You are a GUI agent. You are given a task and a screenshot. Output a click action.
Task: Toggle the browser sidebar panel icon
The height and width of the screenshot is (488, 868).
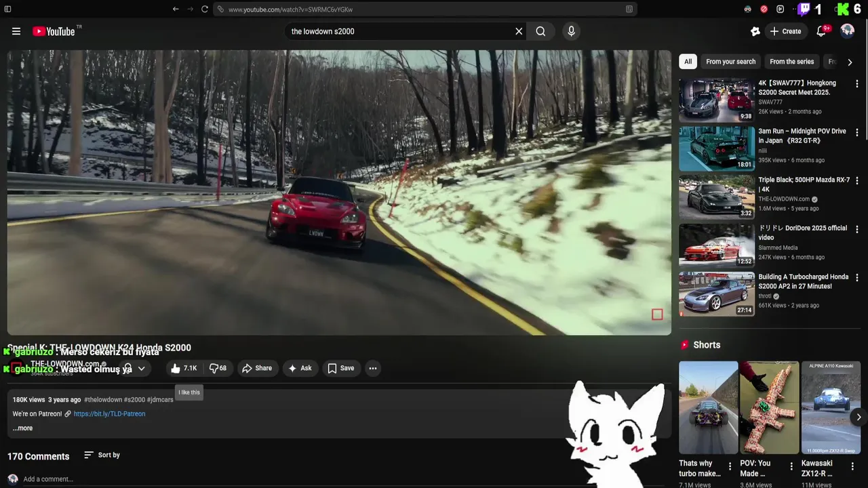point(8,9)
